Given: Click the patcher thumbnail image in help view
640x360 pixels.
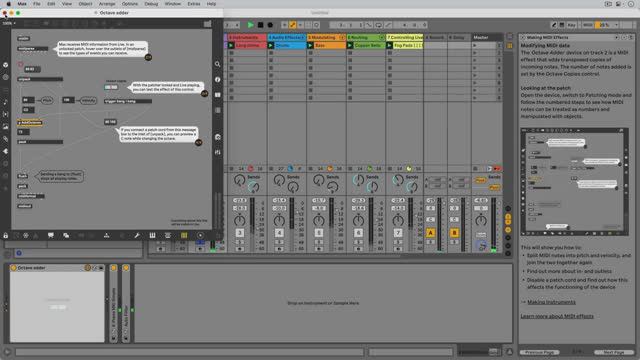Looking at the screenshot, I should [575, 182].
